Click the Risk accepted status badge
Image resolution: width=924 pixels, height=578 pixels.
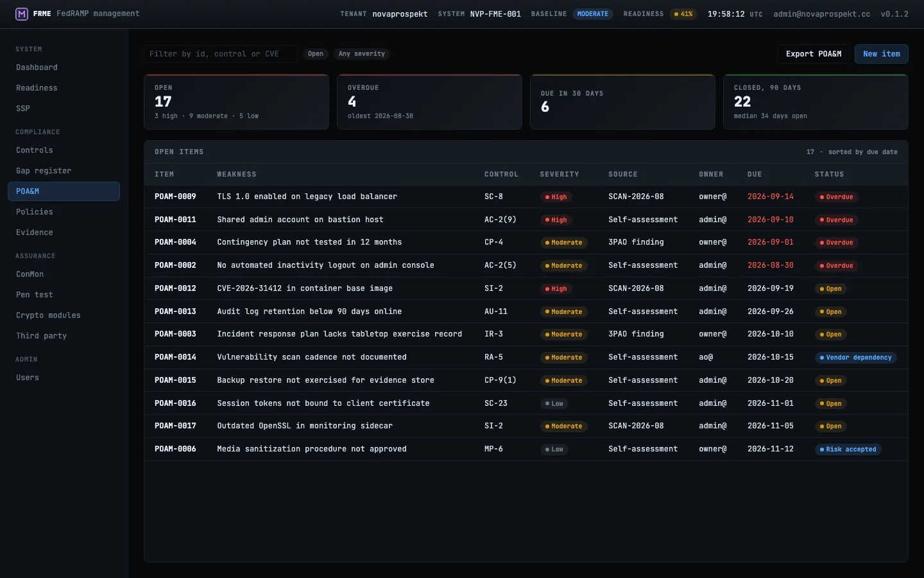pos(848,450)
